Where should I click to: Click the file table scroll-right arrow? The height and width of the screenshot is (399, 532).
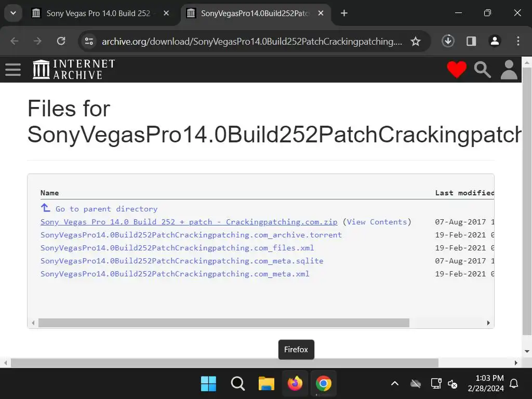pyautogui.click(x=488, y=323)
